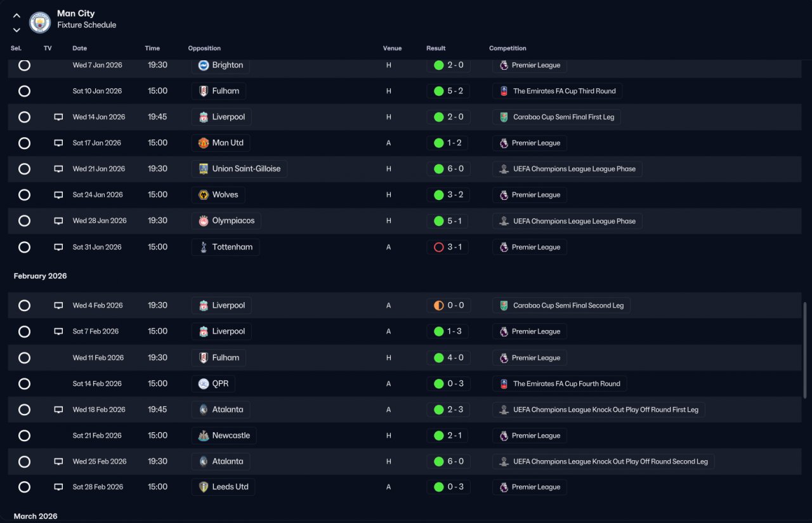Click the Tottenham club crest icon
The width and height of the screenshot is (812, 523).
[203, 247]
